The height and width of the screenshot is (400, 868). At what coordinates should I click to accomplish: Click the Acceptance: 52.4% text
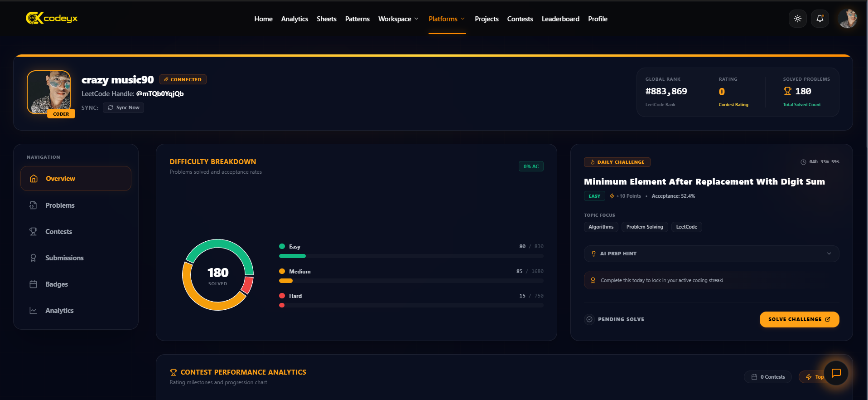[x=673, y=196]
